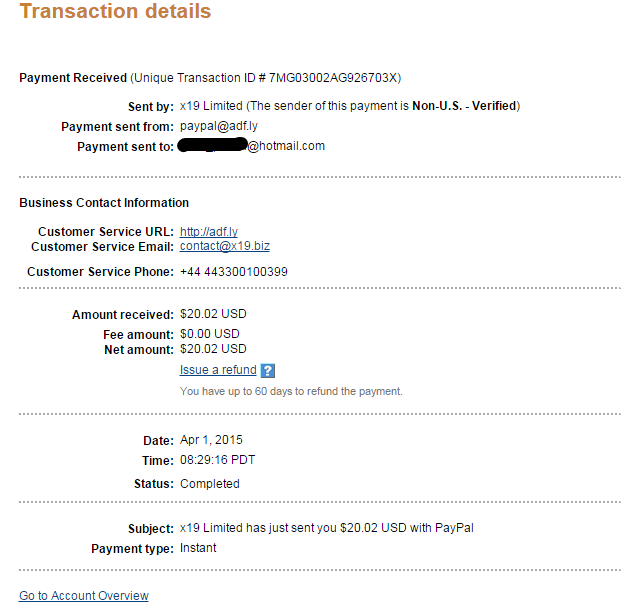Click the Completed status text
Viewport: 627px width, 616px height.
[x=210, y=484]
